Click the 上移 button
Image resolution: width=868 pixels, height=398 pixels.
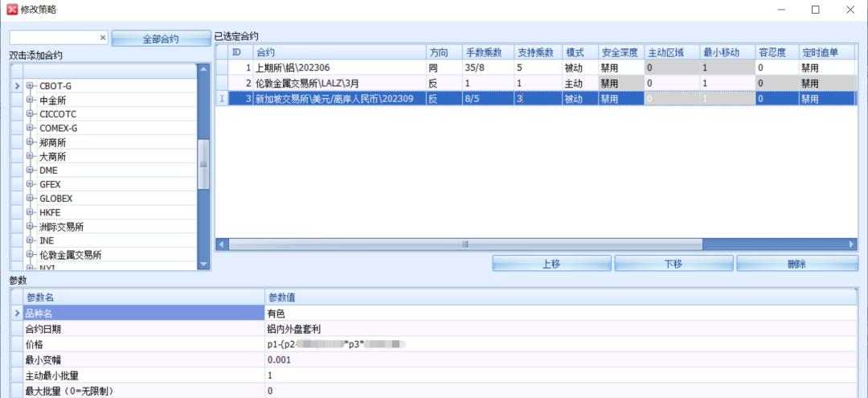pyautogui.click(x=552, y=264)
